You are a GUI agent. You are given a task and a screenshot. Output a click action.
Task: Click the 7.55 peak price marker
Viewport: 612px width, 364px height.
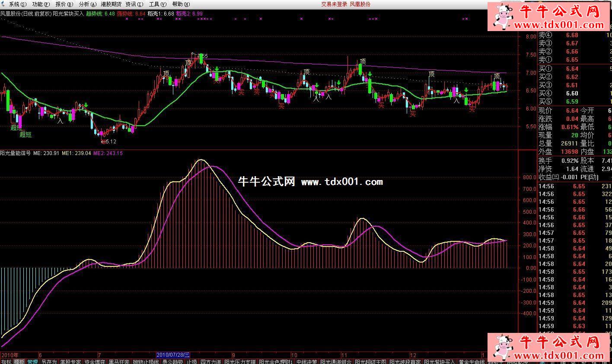tap(202, 56)
